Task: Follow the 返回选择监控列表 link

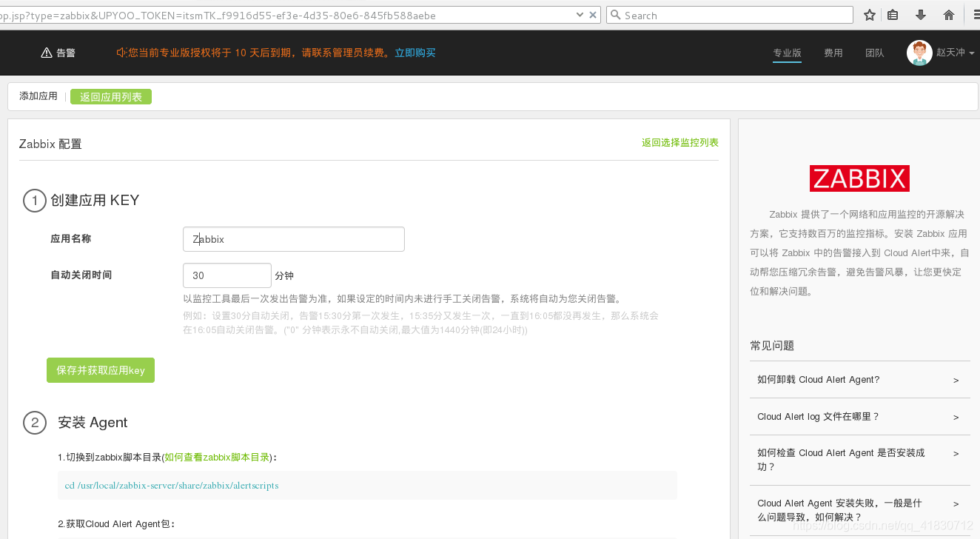Action: [680, 143]
